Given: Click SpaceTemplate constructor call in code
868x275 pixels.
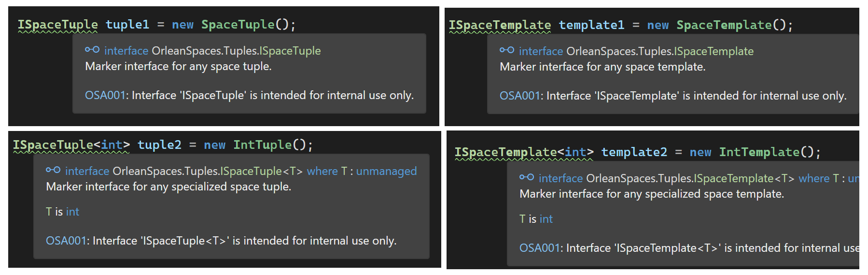Looking at the screenshot, I should coord(724,25).
